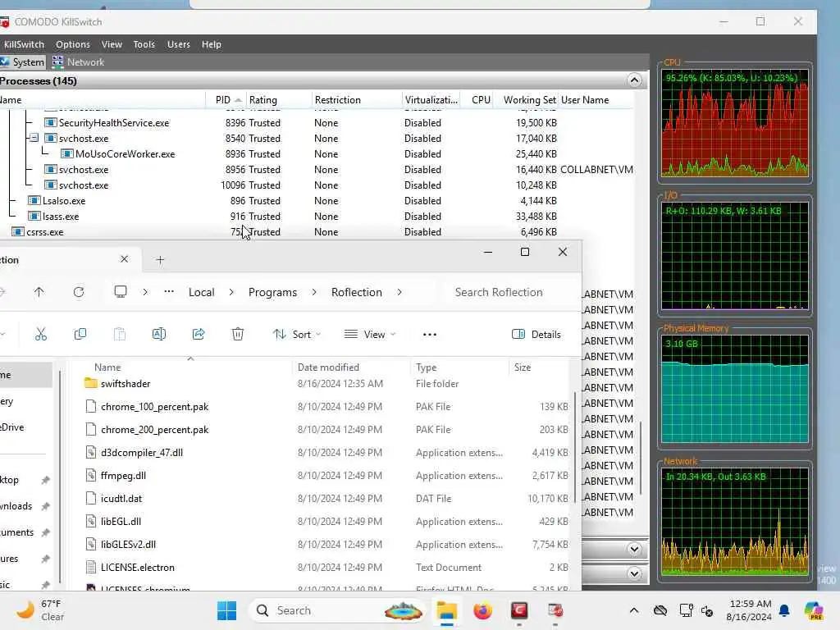Image resolution: width=840 pixels, height=630 pixels.
Task: Open the Options menu in KillSwitch
Action: [x=73, y=44]
